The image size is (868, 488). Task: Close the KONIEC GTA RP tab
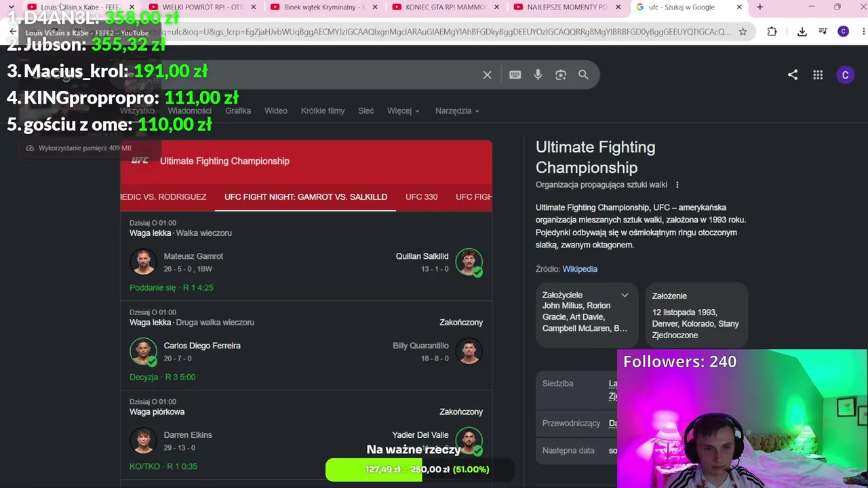pyautogui.click(x=496, y=7)
